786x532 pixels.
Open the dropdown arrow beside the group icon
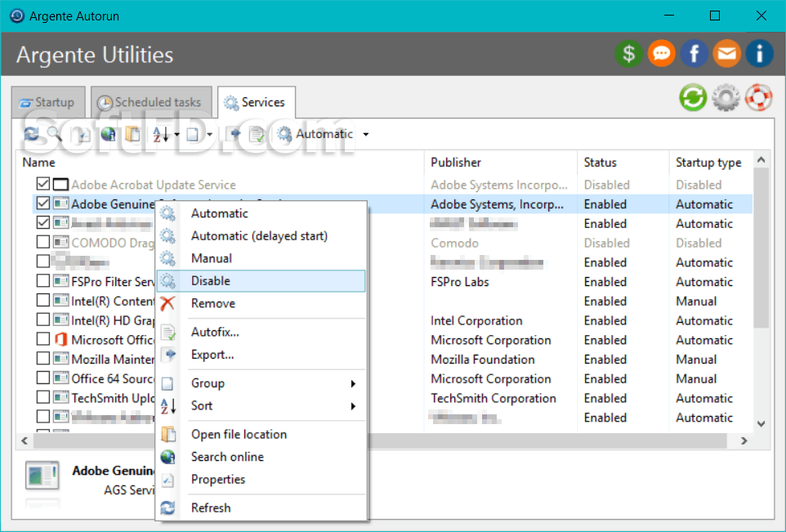click(209, 134)
